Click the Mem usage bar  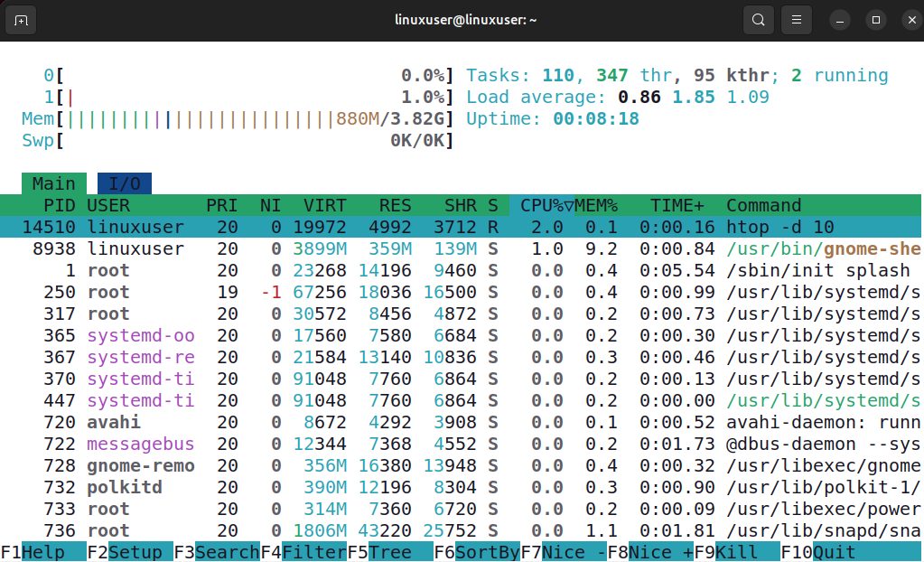[238, 118]
